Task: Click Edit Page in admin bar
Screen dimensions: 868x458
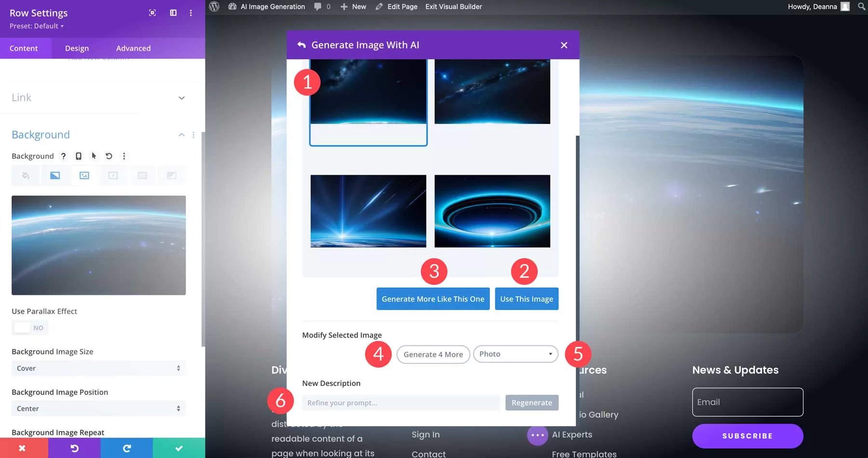Action: (397, 7)
